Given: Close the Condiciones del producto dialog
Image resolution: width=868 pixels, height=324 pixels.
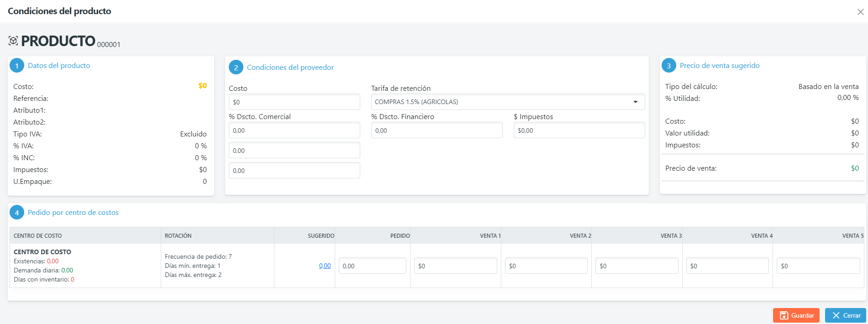Looking at the screenshot, I should coord(860,12).
